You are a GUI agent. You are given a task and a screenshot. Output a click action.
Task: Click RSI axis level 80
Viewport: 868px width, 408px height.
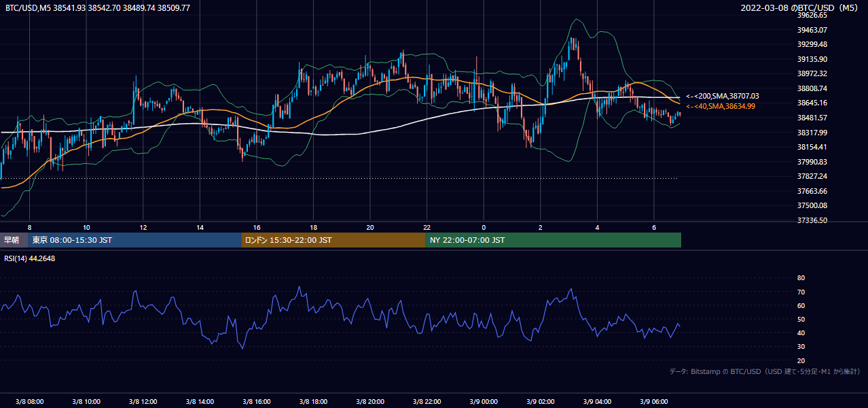(x=801, y=278)
